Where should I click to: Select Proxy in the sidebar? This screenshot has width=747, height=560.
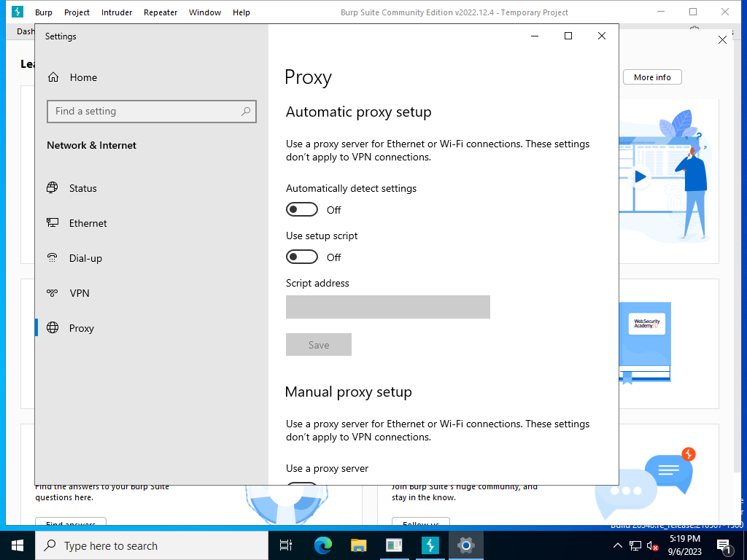(x=72, y=328)
